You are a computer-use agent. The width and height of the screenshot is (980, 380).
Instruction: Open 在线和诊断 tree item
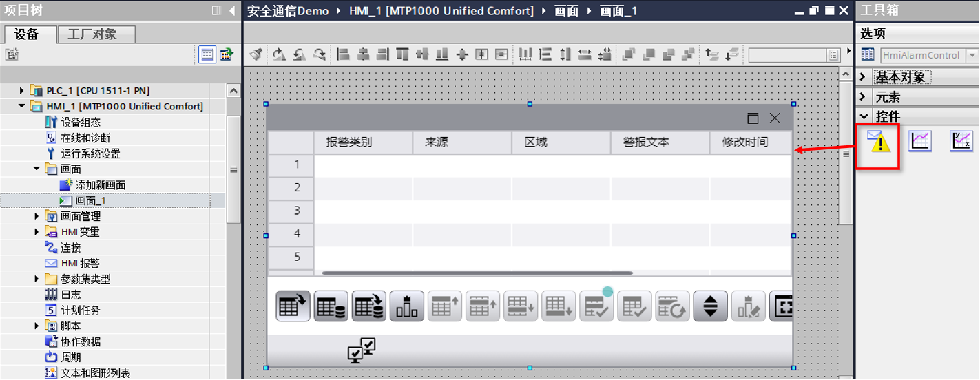pyautogui.click(x=85, y=138)
